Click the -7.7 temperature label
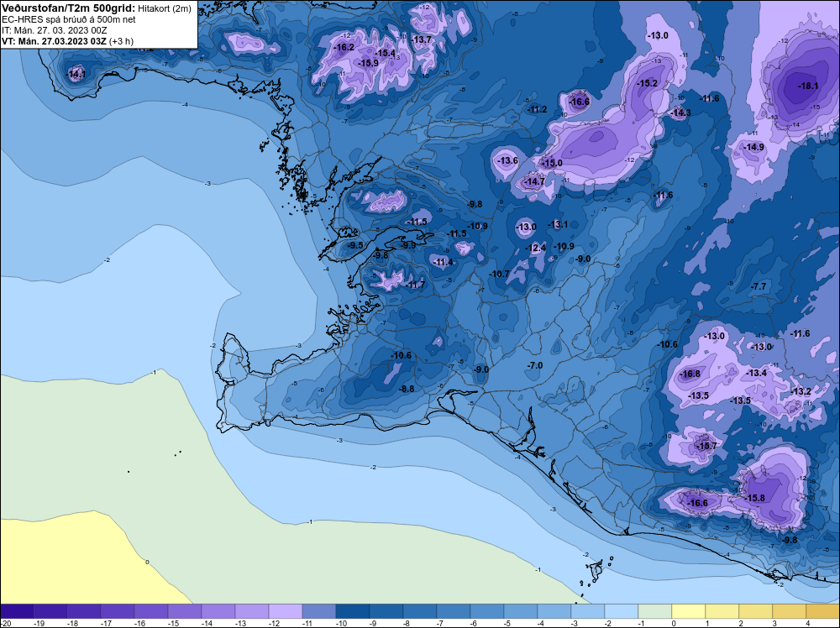Viewport: 840px width, 628px height. pyautogui.click(x=759, y=286)
